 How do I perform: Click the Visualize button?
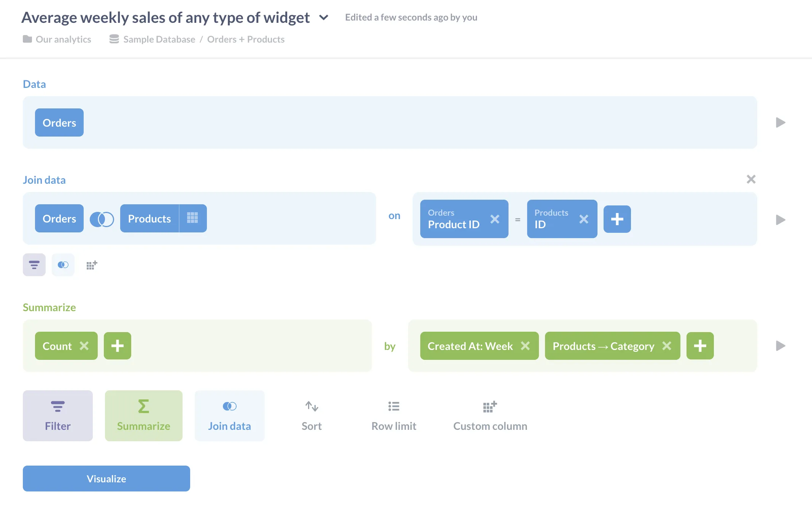click(106, 479)
